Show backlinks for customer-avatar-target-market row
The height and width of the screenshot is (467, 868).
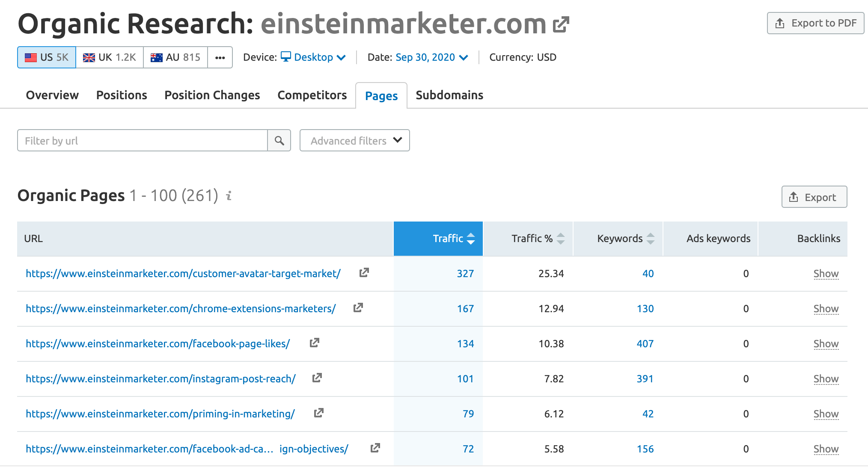pyautogui.click(x=826, y=273)
